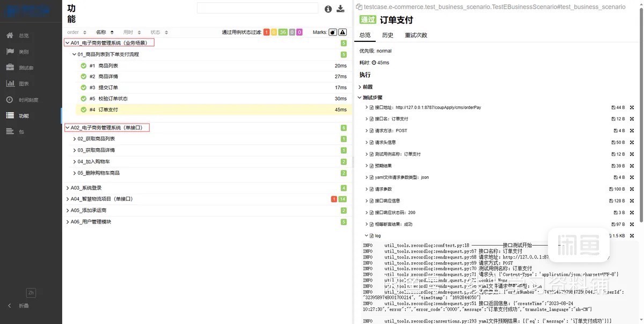The image size is (644, 324).
Task: Toggle the green passed filter showing 36
Action: click(283, 32)
